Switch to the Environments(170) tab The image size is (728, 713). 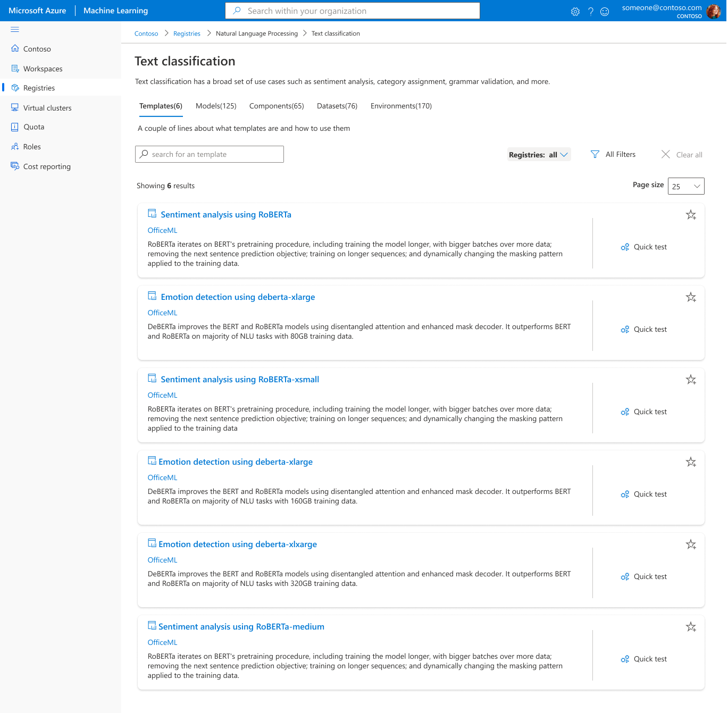[401, 106]
